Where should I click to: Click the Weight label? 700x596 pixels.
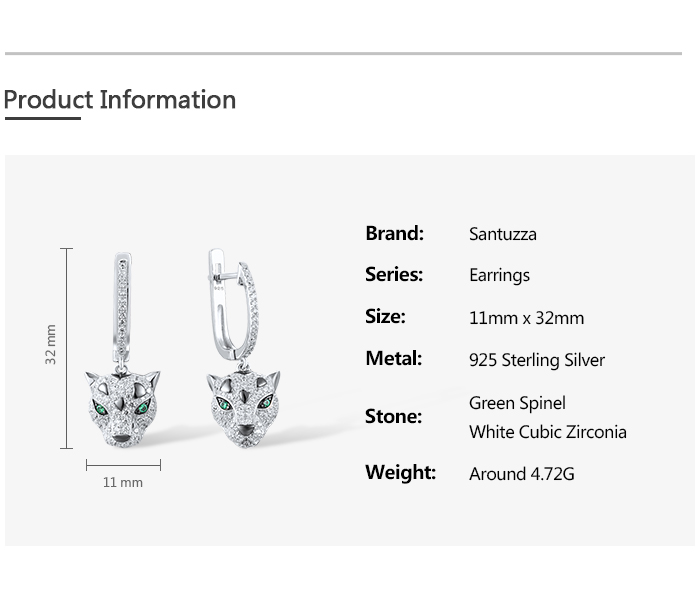pyautogui.click(x=400, y=472)
